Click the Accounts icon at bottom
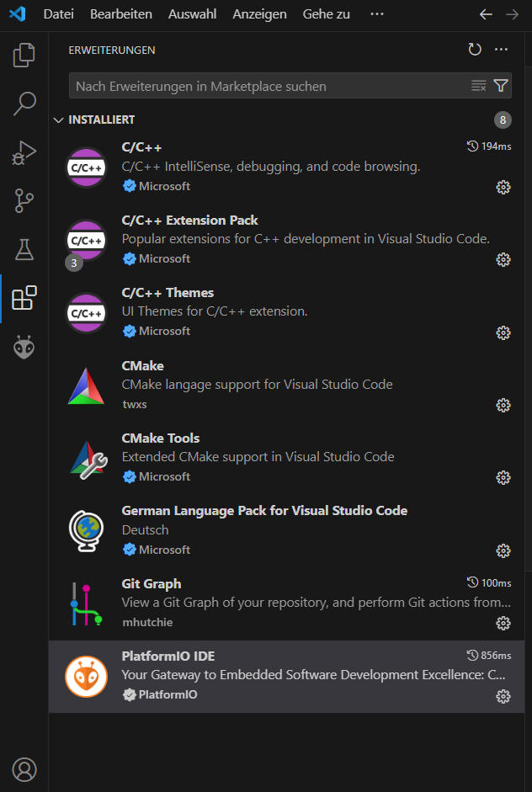Viewport: 532px width, 792px height. (24, 768)
